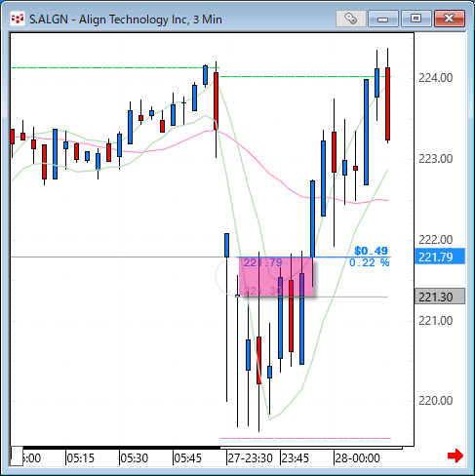
Task: Click the 27-23:30 time axis label
Action: point(250,458)
